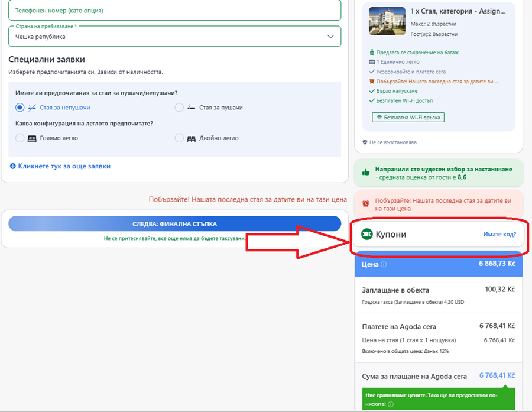Choose the Двойно легло bed option
The height and width of the screenshot is (412, 532).
point(179,138)
